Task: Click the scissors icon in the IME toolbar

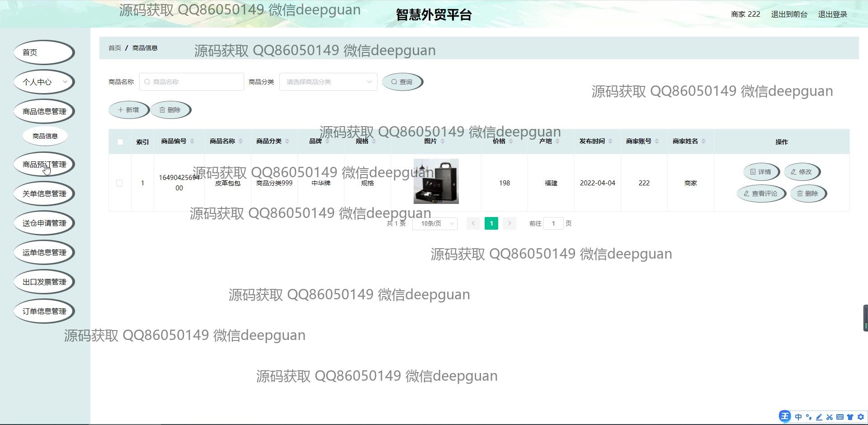Action: point(830,417)
